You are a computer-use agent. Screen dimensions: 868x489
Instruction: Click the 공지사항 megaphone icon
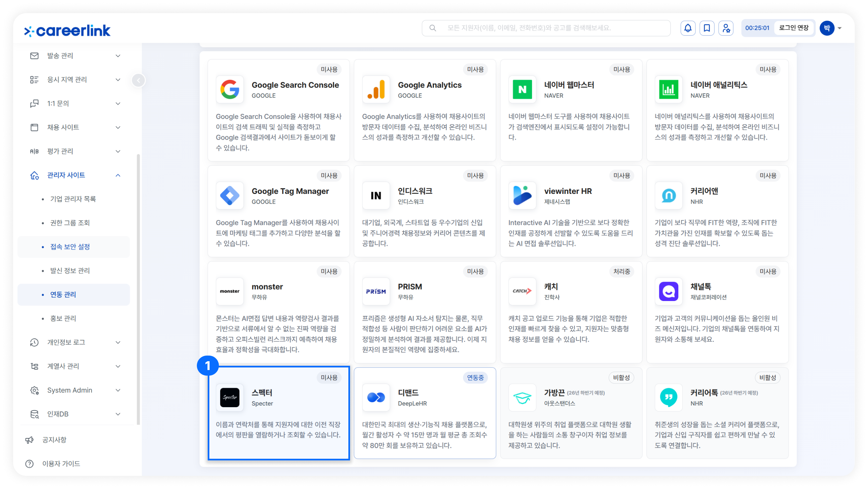point(29,440)
